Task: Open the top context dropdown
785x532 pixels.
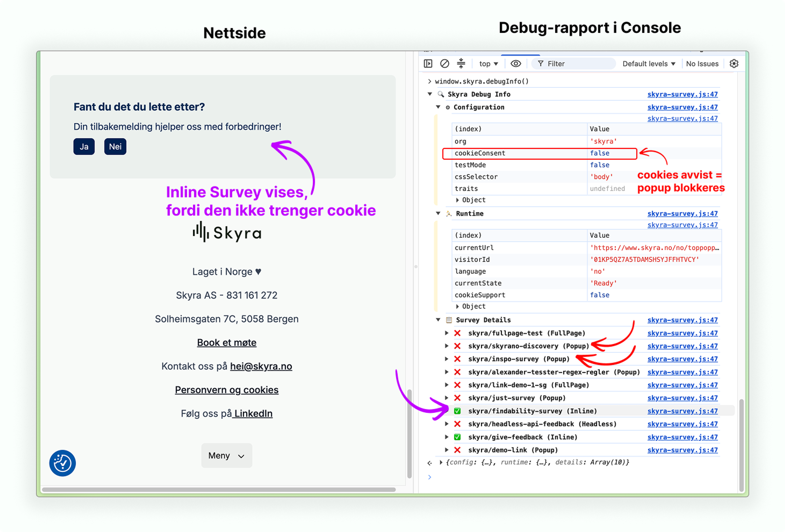Action: (488, 64)
